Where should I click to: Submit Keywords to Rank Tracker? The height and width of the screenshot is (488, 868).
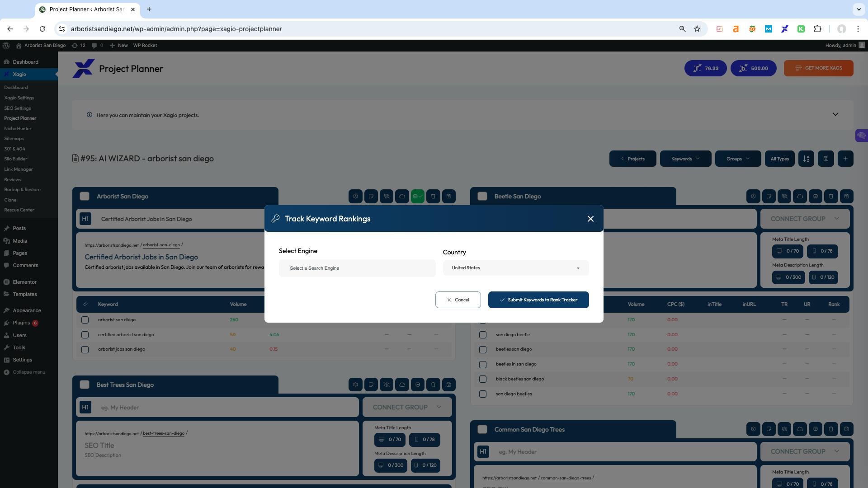coord(538,300)
